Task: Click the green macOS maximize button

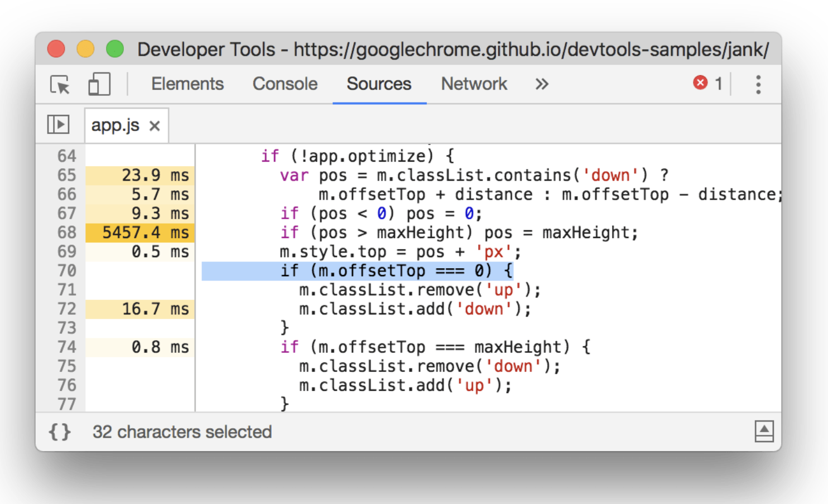Action: [115, 49]
